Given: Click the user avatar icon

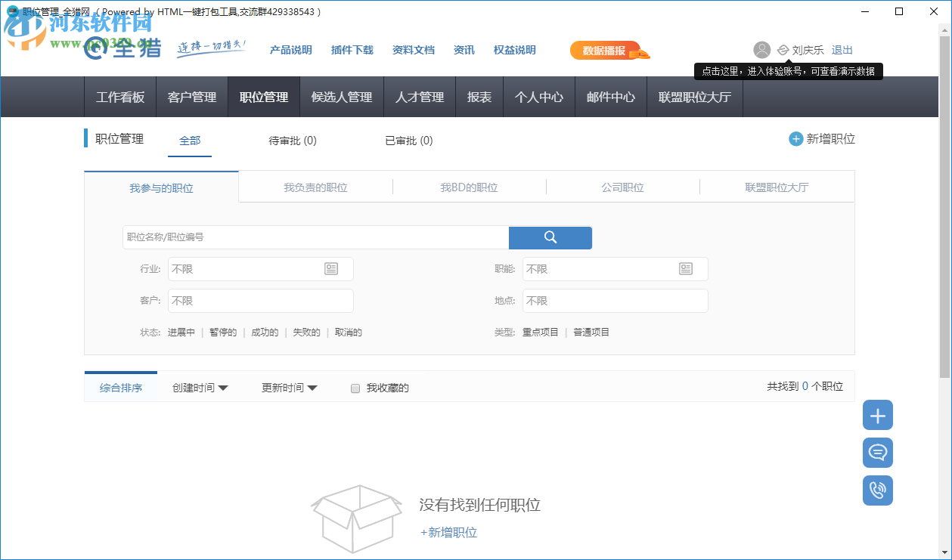Looking at the screenshot, I should 761,50.
